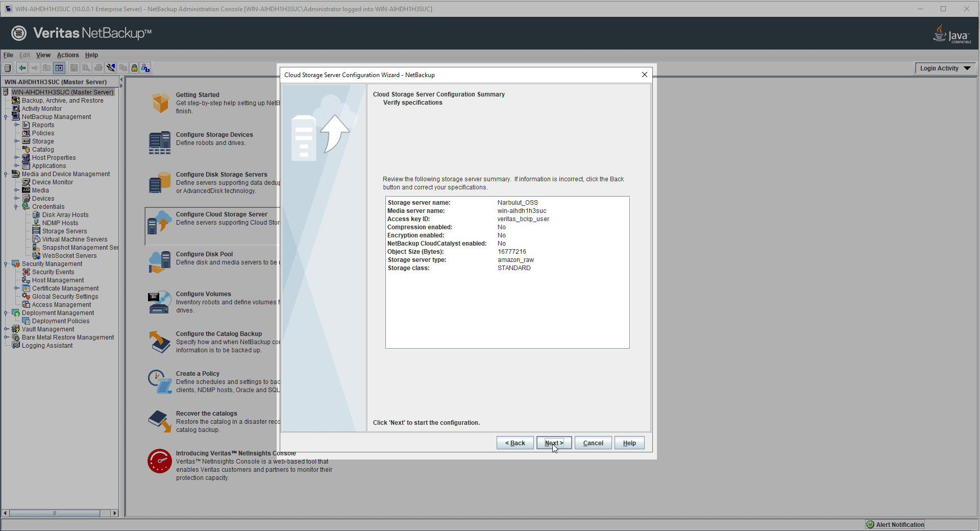
Task: Click the Alert Notification status item
Action: [895, 524]
